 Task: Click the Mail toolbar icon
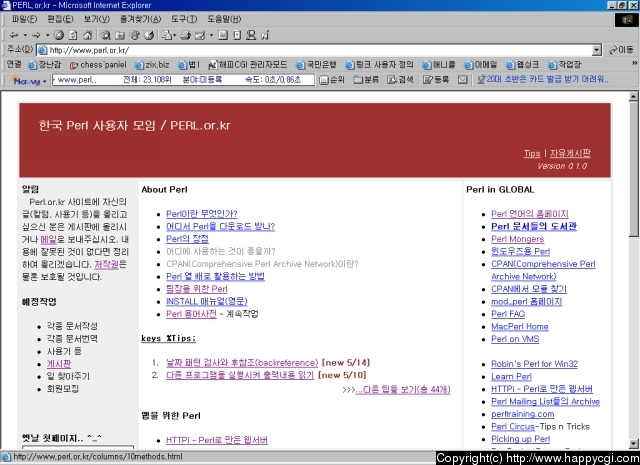(x=167, y=36)
